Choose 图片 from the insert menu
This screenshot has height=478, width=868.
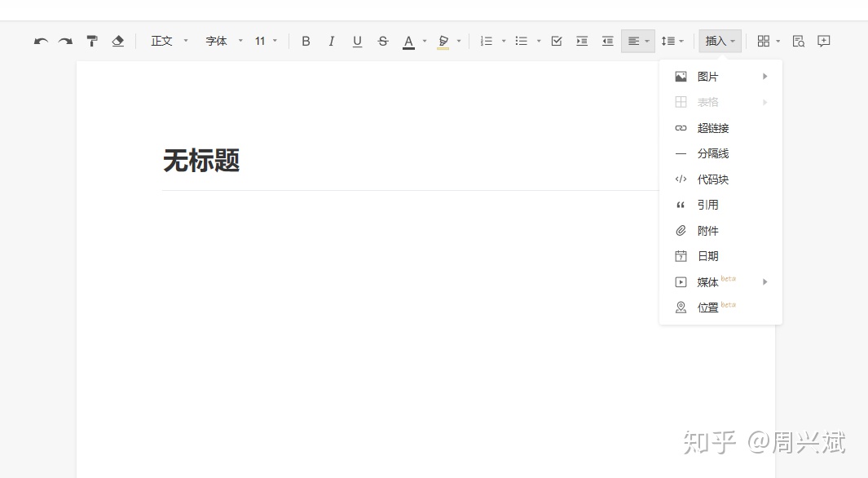click(720, 77)
